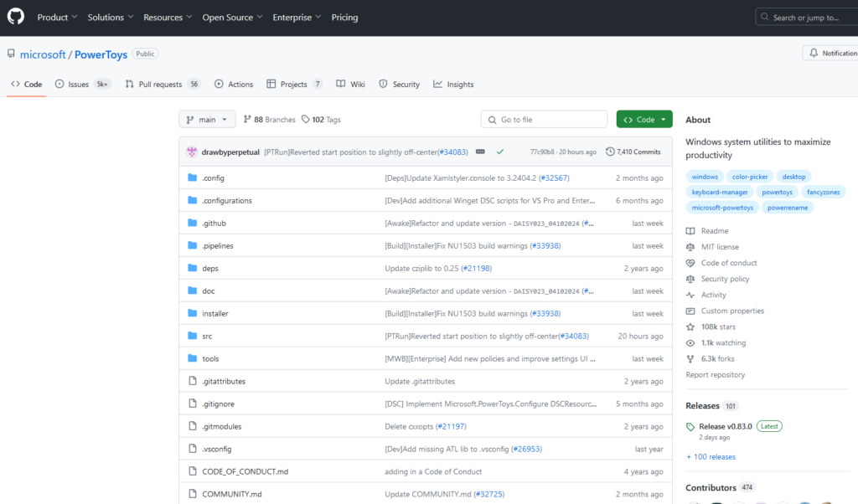Open the Insights tab
This screenshot has height=504, width=858.
tap(453, 85)
